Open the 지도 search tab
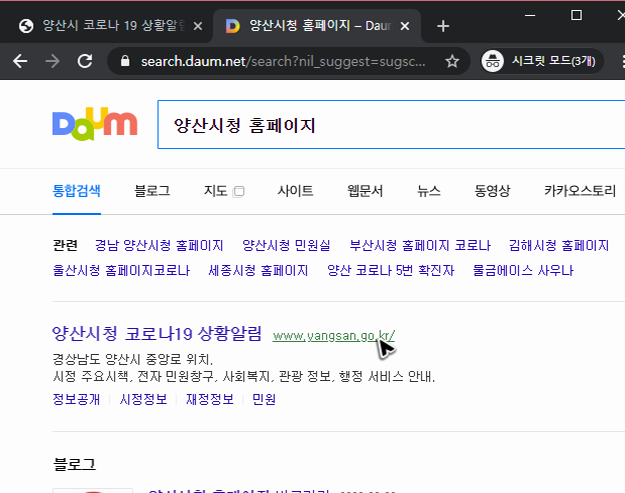The image size is (625, 493). point(216,191)
